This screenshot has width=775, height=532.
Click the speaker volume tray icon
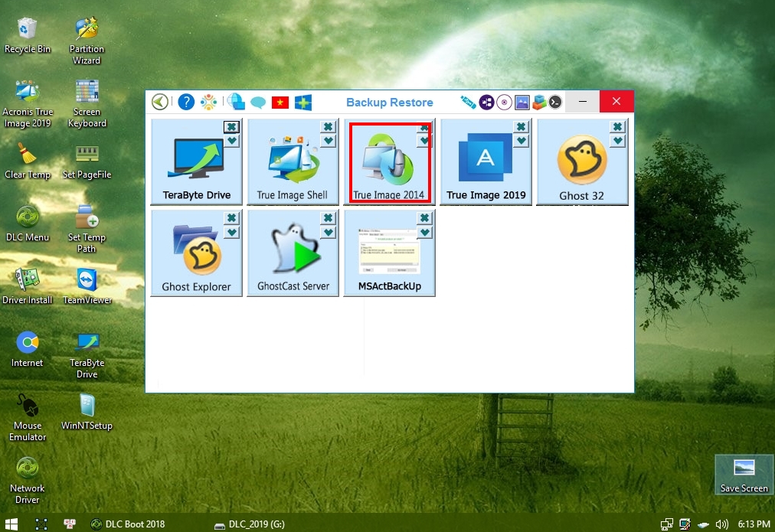tap(722, 524)
